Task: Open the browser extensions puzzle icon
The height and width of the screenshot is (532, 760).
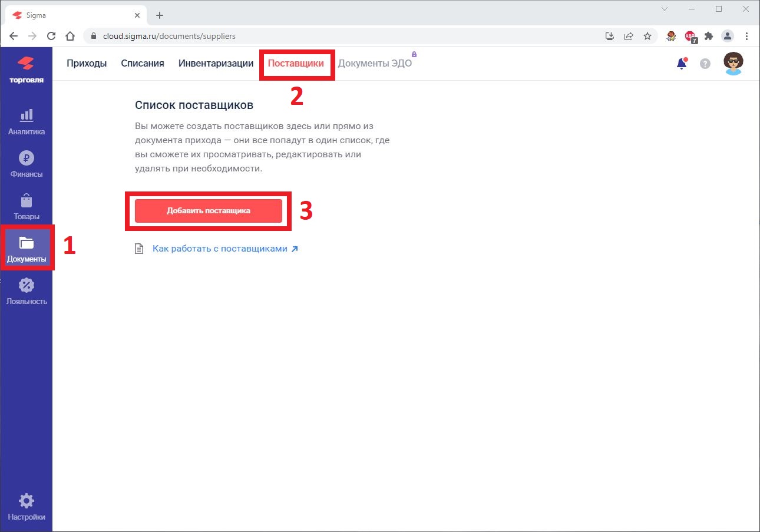Action: tap(708, 36)
